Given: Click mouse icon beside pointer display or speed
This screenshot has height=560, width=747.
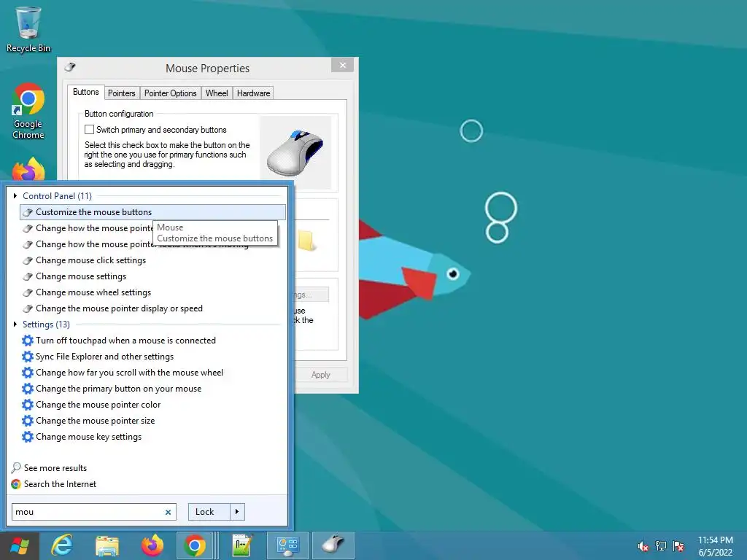Looking at the screenshot, I should [x=28, y=308].
